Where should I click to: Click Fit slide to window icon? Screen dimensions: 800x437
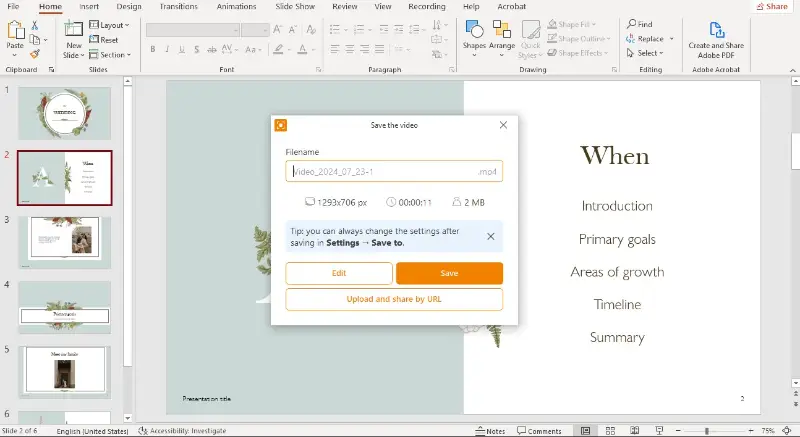(x=787, y=431)
